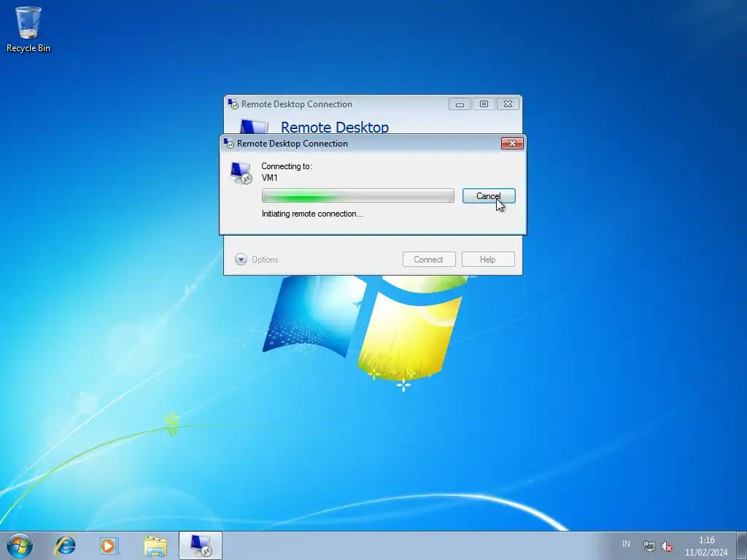This screenshot has height=560, width=747.
Task: Close the background Remote Desktop Connection window
Action: coord(508,104)
